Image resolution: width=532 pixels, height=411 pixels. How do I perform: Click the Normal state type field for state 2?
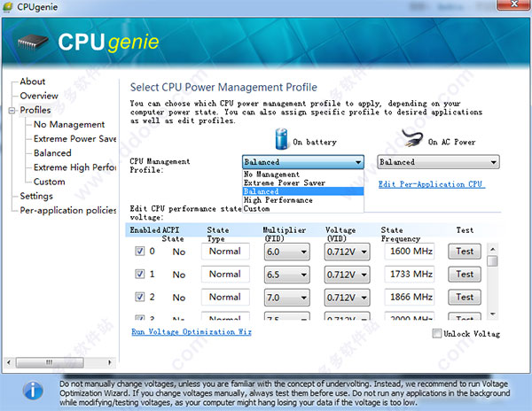pos(225,297)
